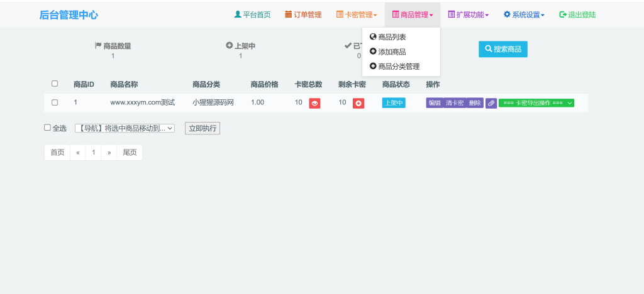Click the 剩余卡密 column header
This screenshot has height=294, width=644.
[x=352, y=84]
